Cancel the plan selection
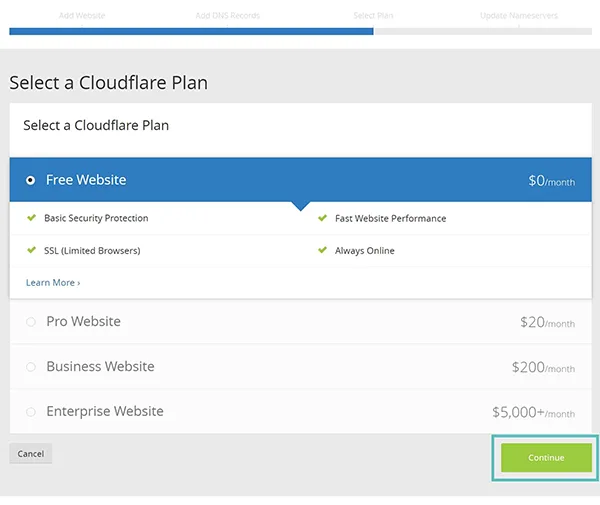This screenshot has height=505, width=600. coord(31,454)
